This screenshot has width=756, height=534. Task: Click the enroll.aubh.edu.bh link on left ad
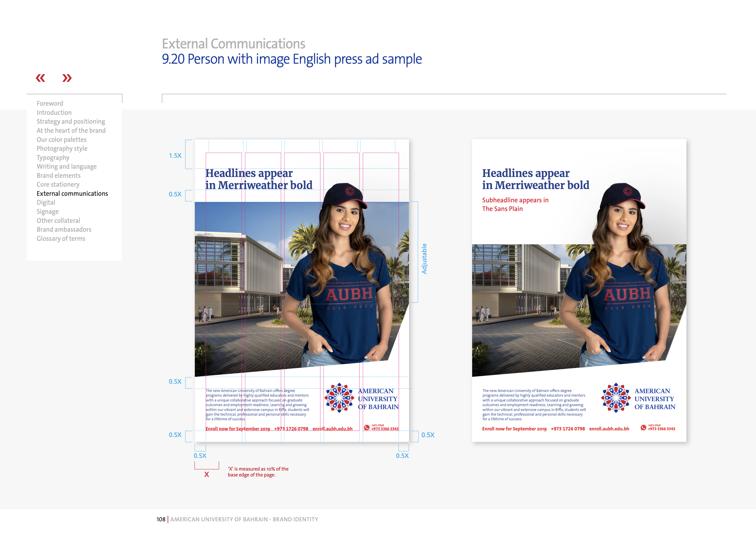tap(333, 429)
